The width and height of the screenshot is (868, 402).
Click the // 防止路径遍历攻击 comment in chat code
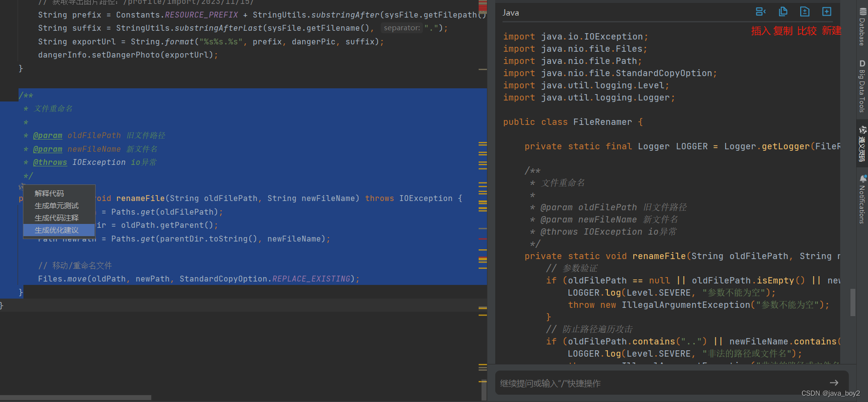pos(589,329)
